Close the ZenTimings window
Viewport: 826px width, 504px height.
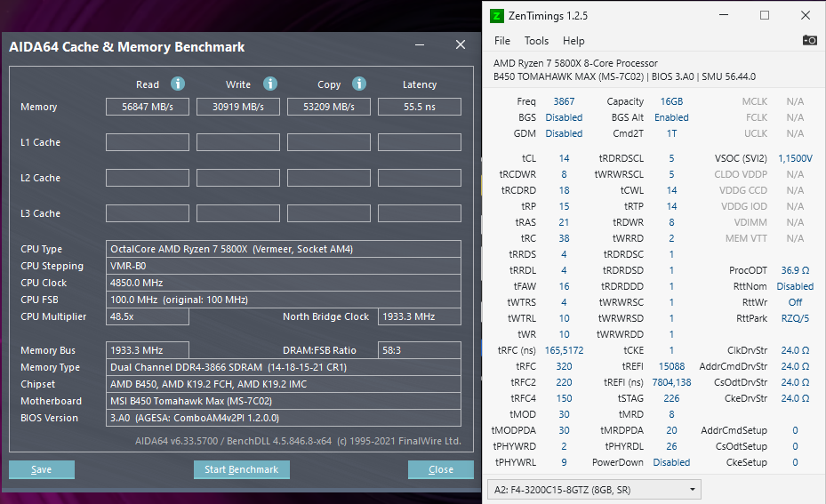[806, 15]
